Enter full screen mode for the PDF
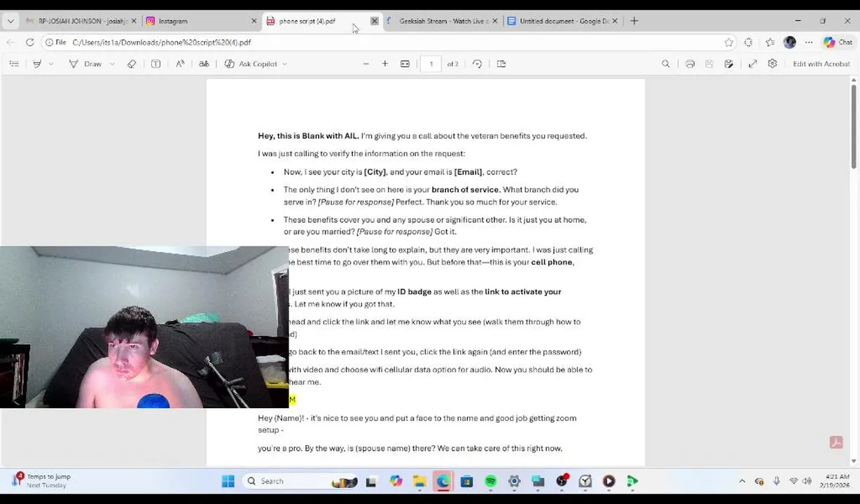The image size is (860, 504). [752, 64]
